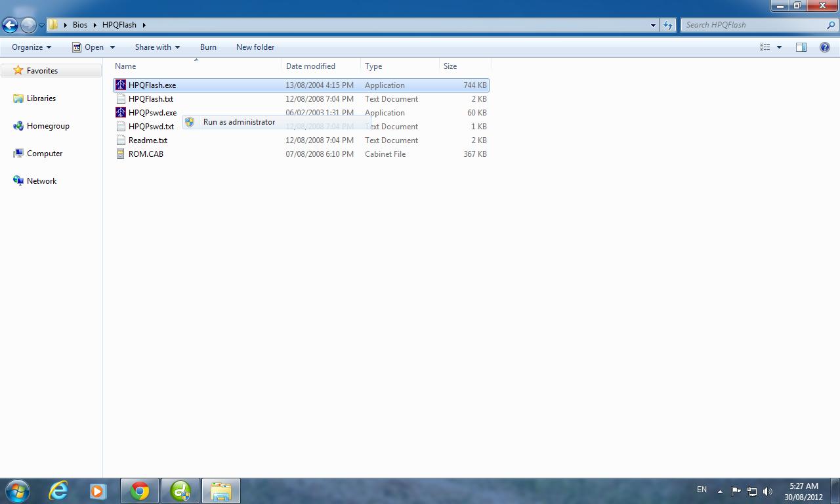Switch to Windows Explorer in the taskbar
The height and width of the screenshot is (504, 840).
pos(220,491)
